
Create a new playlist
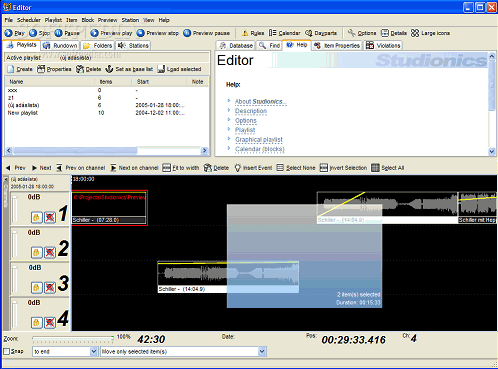(20, 69)
